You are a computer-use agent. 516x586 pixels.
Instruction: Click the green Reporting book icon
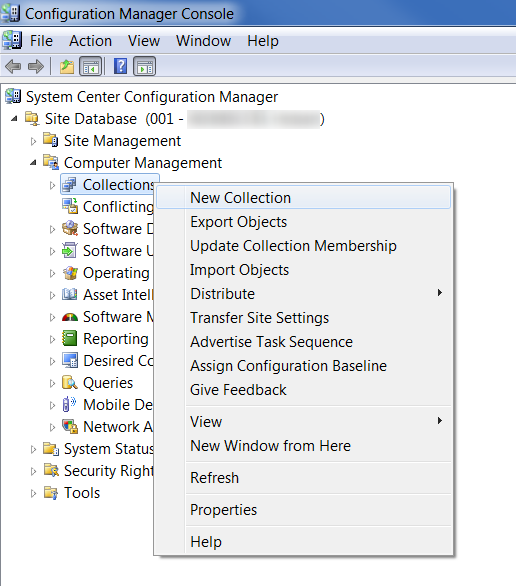coord(69,338)
